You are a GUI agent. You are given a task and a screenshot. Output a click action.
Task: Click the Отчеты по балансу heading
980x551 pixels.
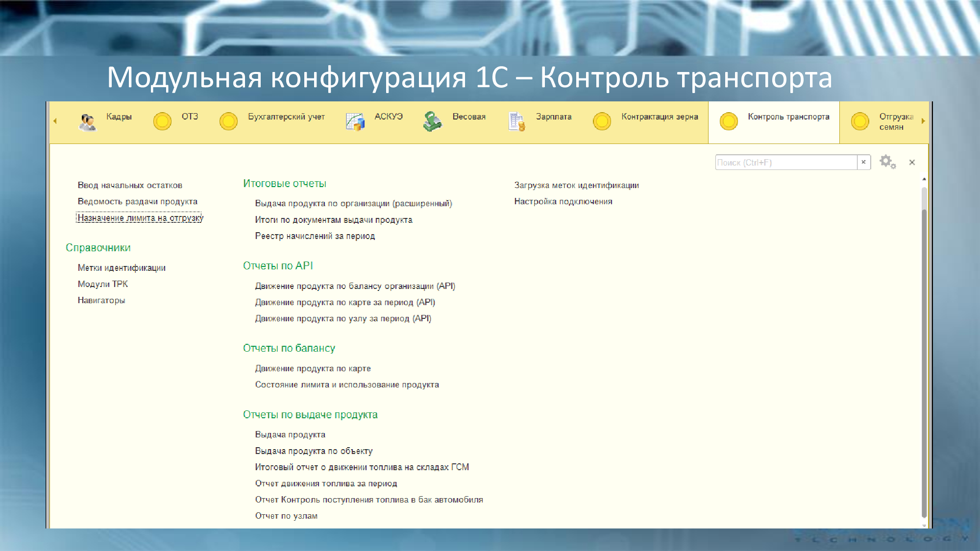click(289, 348)
